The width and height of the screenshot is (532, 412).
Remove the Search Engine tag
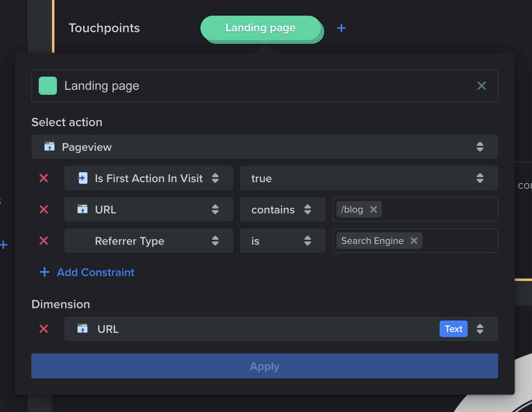pos(414,241)
